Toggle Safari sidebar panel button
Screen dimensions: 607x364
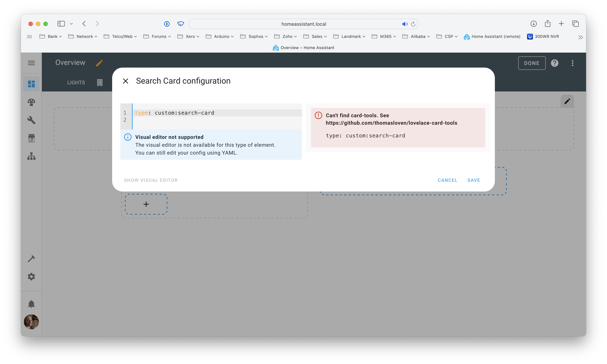pyautogui.click(x=61, y=24)
